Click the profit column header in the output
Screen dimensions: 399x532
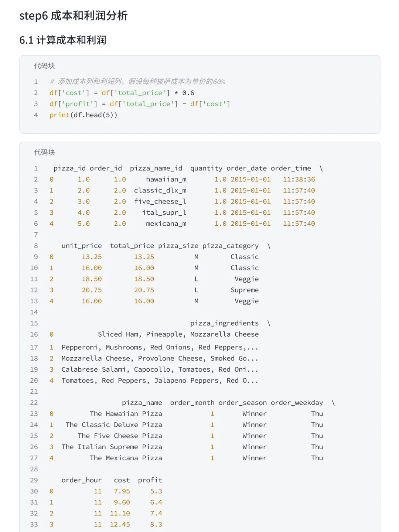click(150, 480)
